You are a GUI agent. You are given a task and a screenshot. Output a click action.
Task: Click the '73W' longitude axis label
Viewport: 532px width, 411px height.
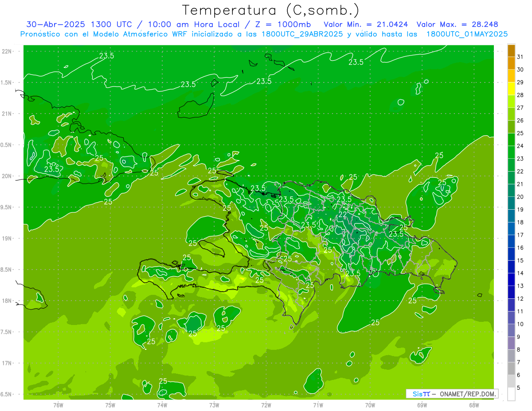(214, 405)
